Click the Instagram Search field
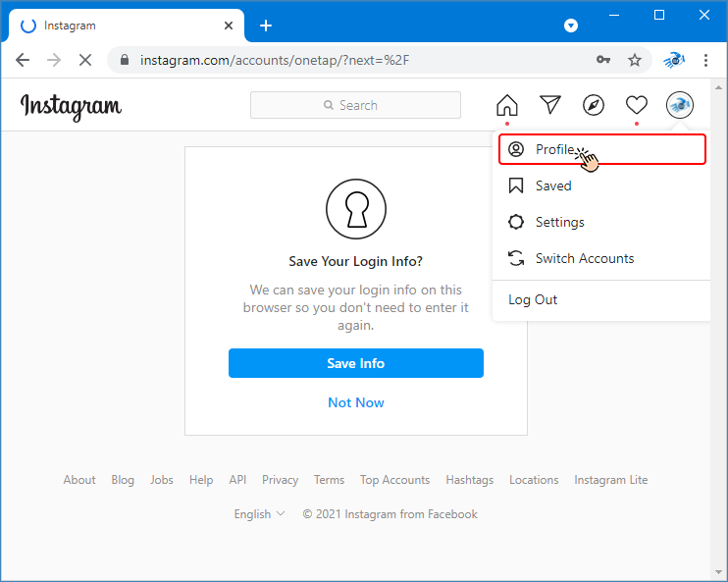Screen dimensions: 728x582 (x=355, y=105)
